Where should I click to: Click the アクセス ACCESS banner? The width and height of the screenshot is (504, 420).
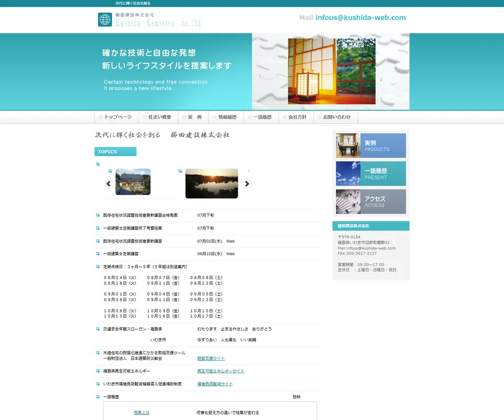point(371,202)
